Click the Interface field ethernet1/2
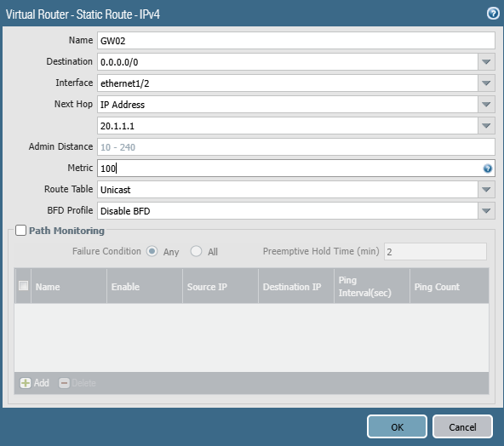Screen dimensions: 504x446 (x=288, y=83)
